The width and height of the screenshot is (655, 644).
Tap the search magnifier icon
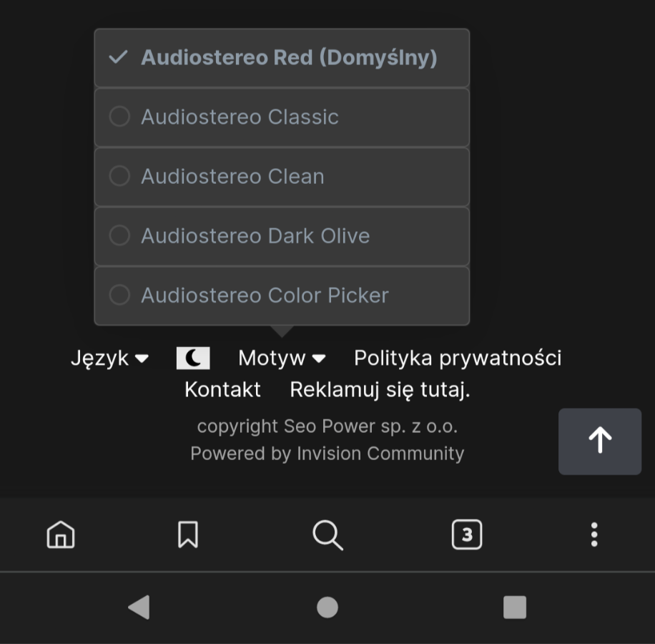[x=328, y=535]
